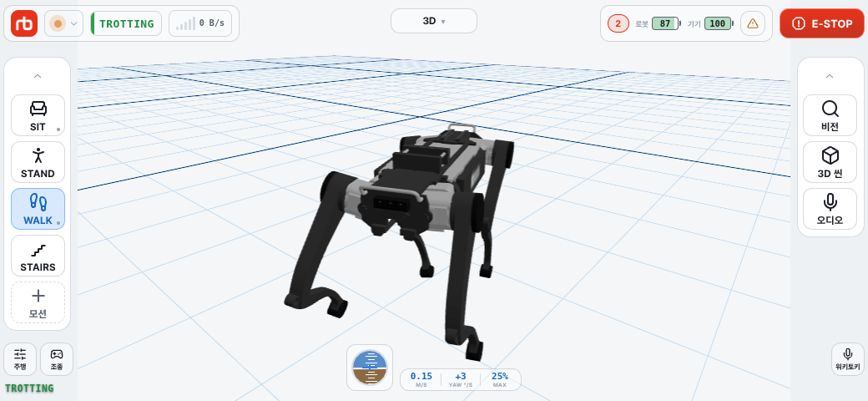The image size is (868, 401).
Task: Add a motion with the 모션 plus button
Action: pyautogui.click(x=38, y=303)
